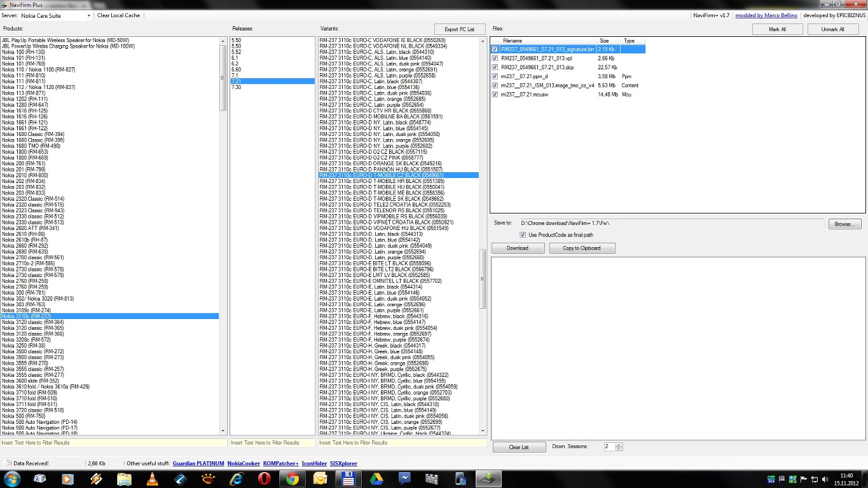868x488 pixels.
Task: Switch to Google Chrome in the taskbar
Action: [292, 479]
